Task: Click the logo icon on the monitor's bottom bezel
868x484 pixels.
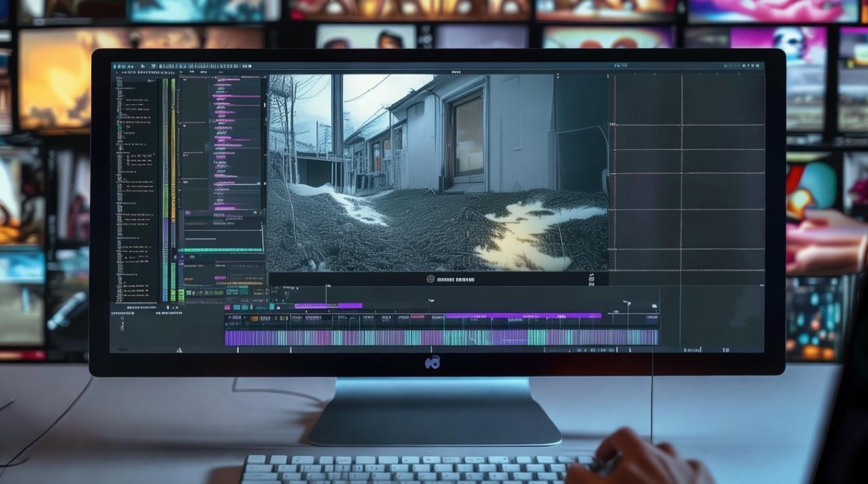Action: (x=433, y=363)
